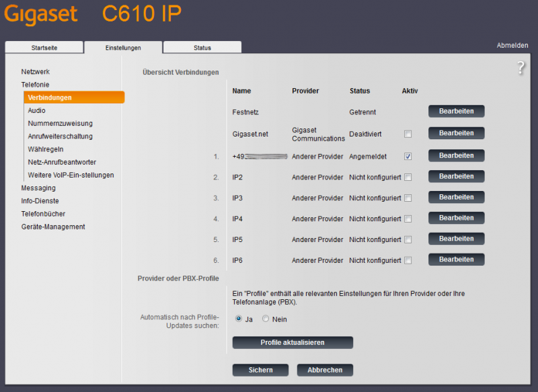This screenshot has width=538, height=392.
Task: Expand the Info-Dienste sidebar entry
Action: (x=39, y=200)
